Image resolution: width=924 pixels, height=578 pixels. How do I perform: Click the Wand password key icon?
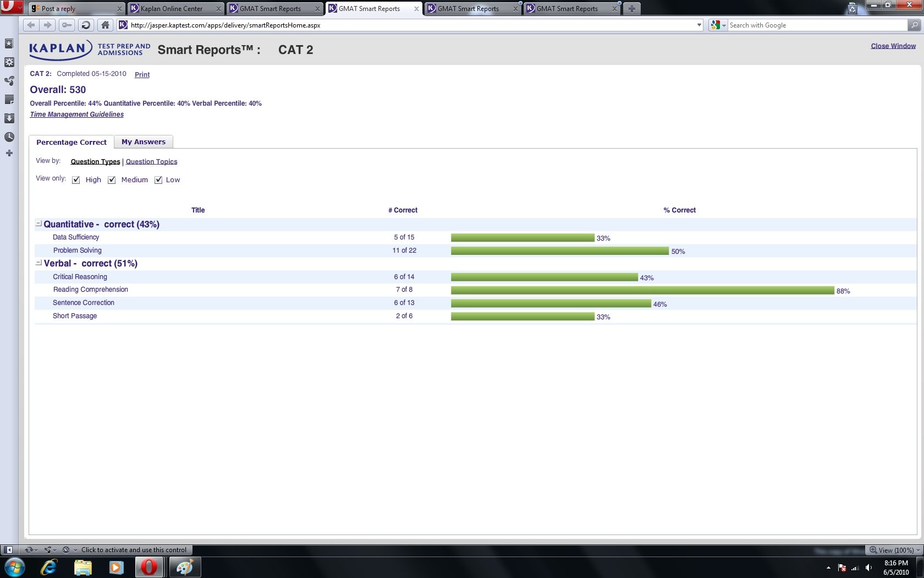(x=67, y=25)
